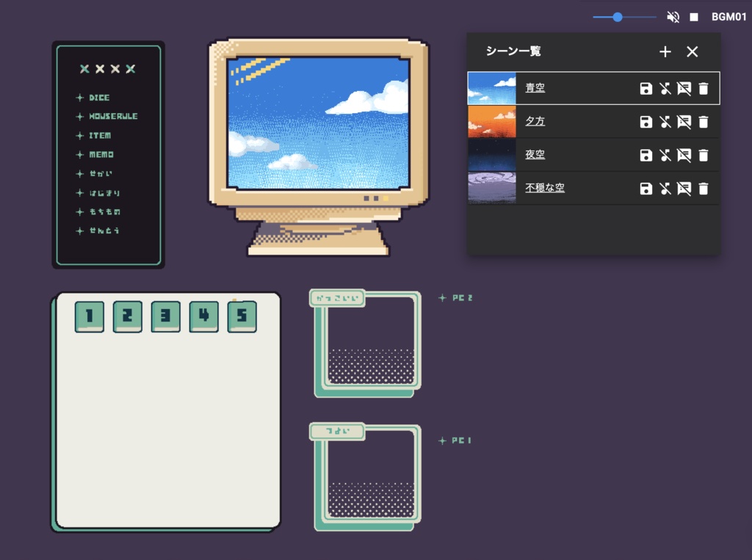Expand the ITEM entry
The width and height of the screenshot is (752, 560).
pyautogui.click(x=93, y=136)
